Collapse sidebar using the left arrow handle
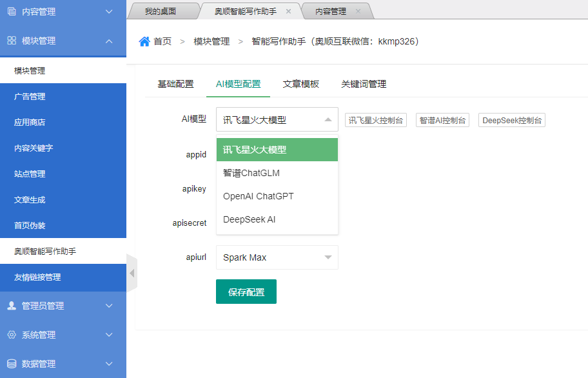This screenshot has width=588, height=378. [132, 273]
